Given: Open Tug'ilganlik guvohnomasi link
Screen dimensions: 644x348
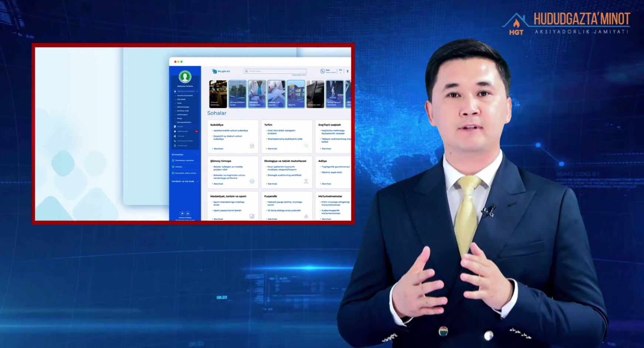Looking at the screenshot, I should (x=335, y=167).
